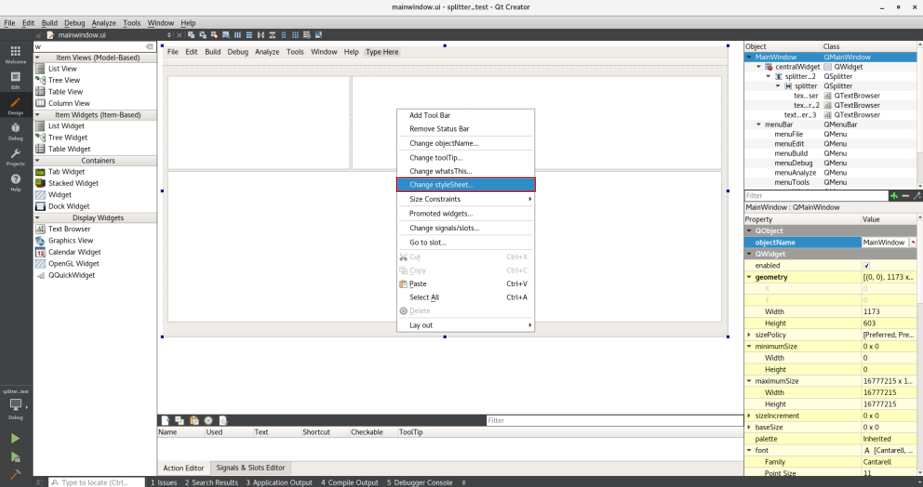The width and height of the screenshot is (923, 487).
Task: Collapse Item Views (Model-Based) category
Action: click(x=37, y=58)
